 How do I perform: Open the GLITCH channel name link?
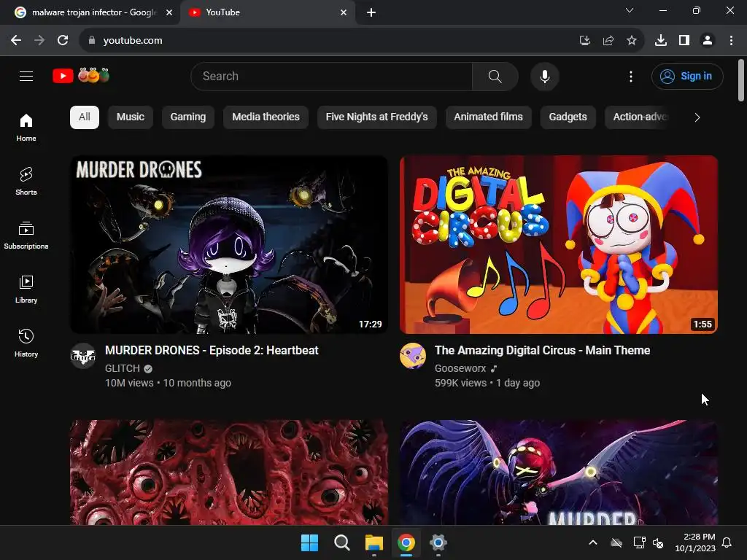(123, 368)
